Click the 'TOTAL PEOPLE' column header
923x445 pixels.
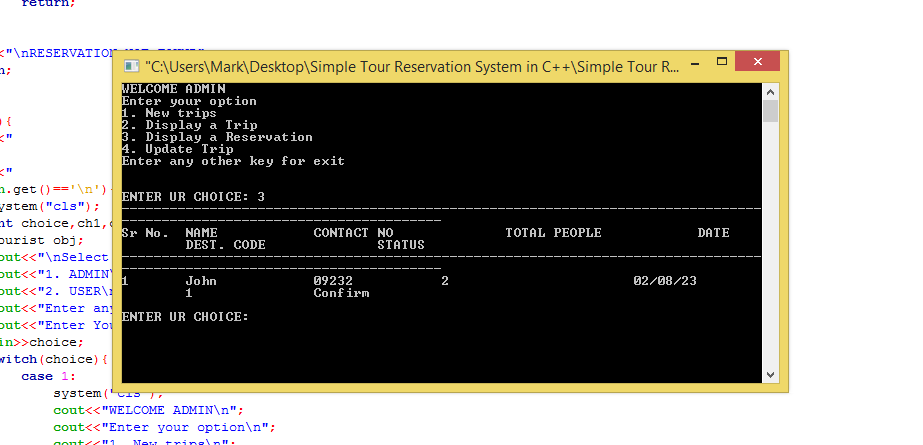tap(553, 233)
